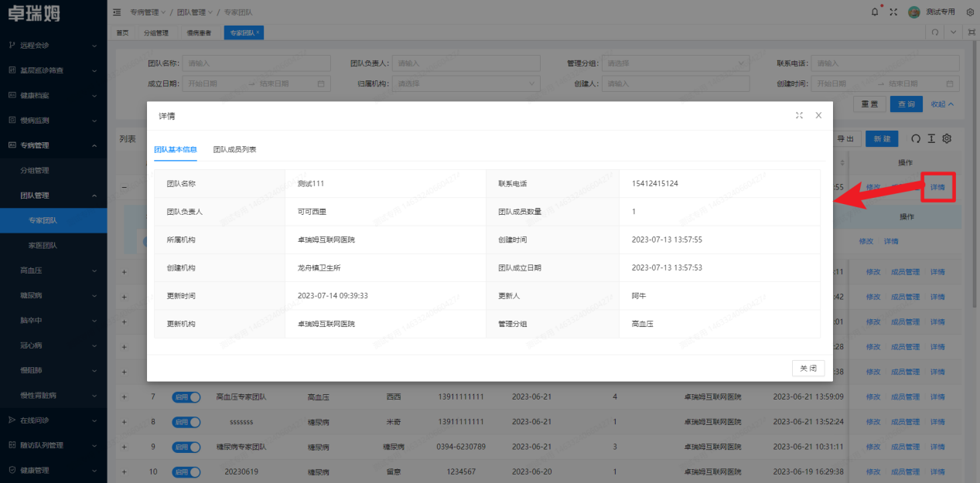The width and height of the screenshot is (980, 483).
Task: Switch to 首页 page tab
Action: pyautogui.click(x=122, y=33)
